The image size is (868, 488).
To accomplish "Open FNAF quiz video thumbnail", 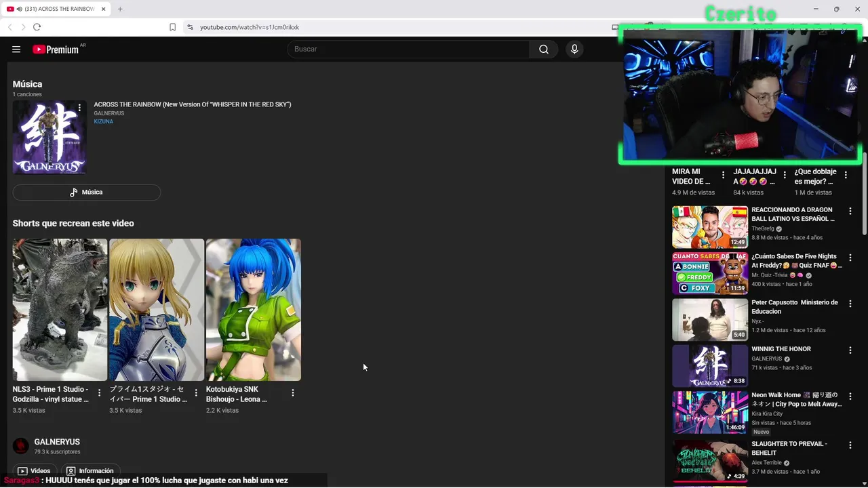I will pyautogui.click(x=710, y=273).
